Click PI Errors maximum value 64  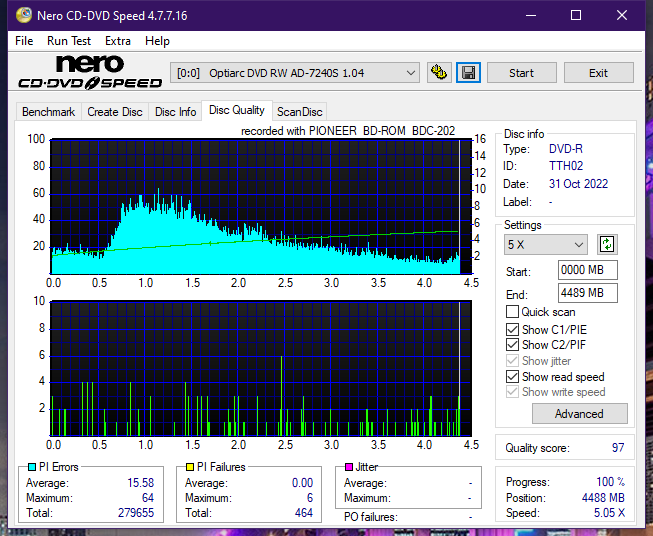pyautogui.click(x=148, y=498)
